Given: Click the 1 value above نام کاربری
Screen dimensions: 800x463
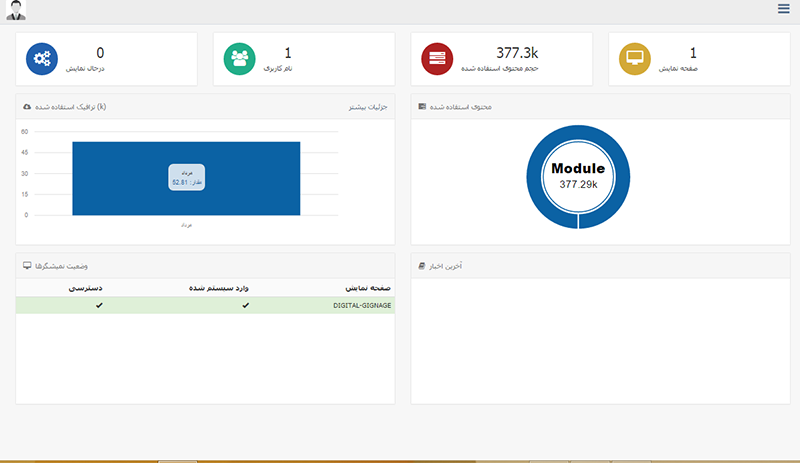Looking at the screenshot, I should tap(288, 53).
